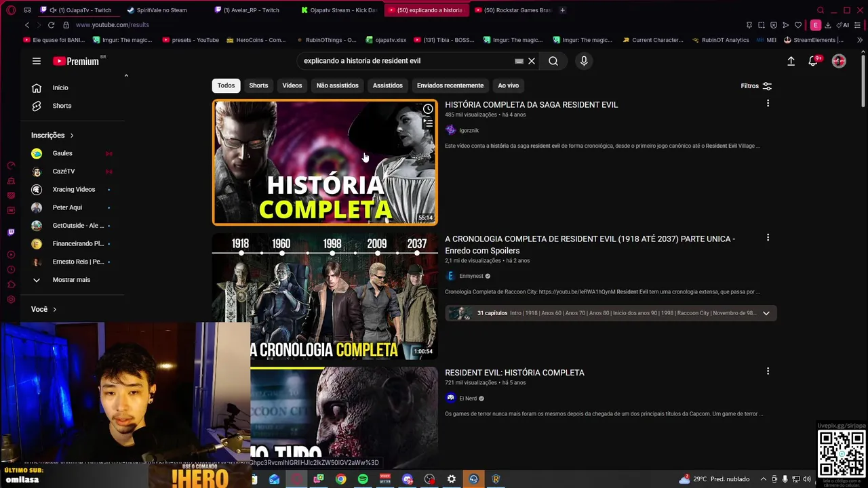Viewport: 868px width, 488px height.
Task: Switch to the SpiritVale no Steam tab
Action: click(161, 10)
